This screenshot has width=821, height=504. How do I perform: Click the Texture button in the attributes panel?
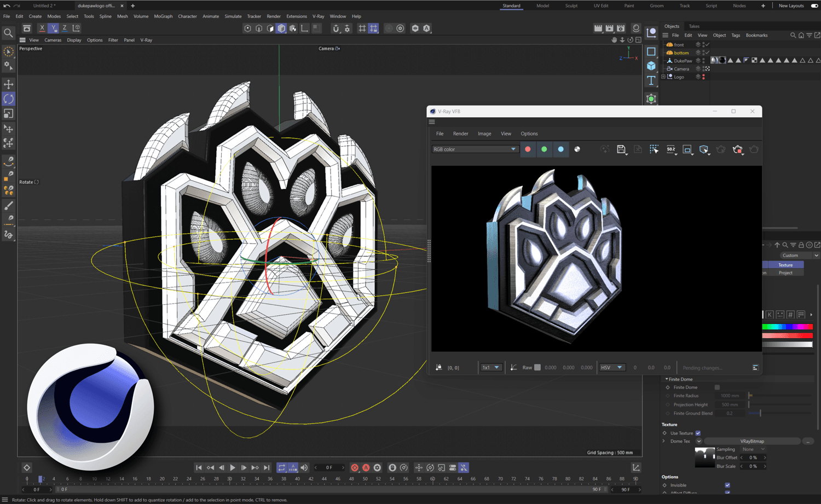(785, 264)
